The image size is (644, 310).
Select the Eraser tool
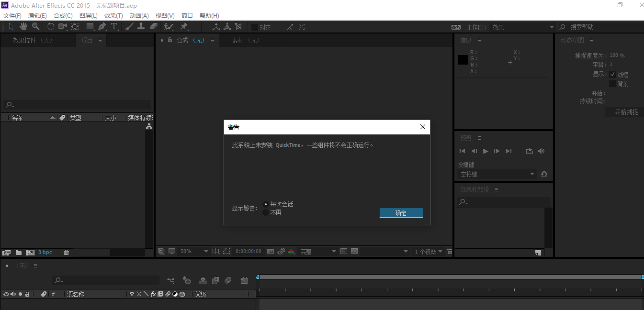pyautogui.click(x=153, y=27)
